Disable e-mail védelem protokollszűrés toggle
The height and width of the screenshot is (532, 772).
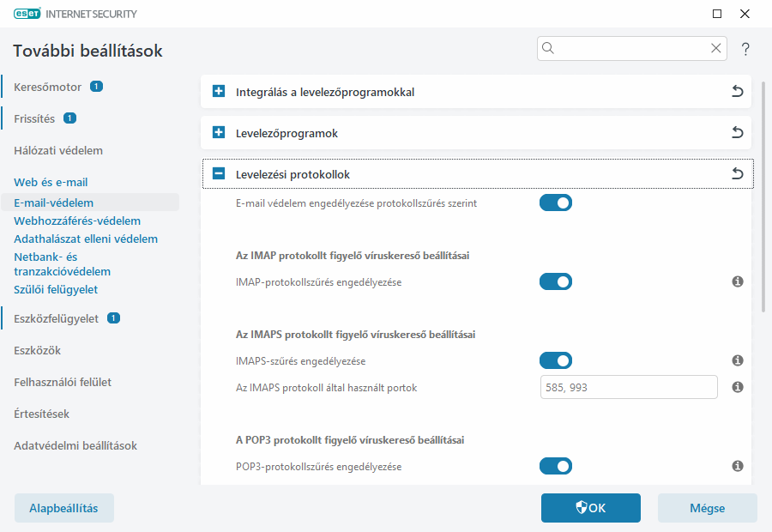point(555,203)
